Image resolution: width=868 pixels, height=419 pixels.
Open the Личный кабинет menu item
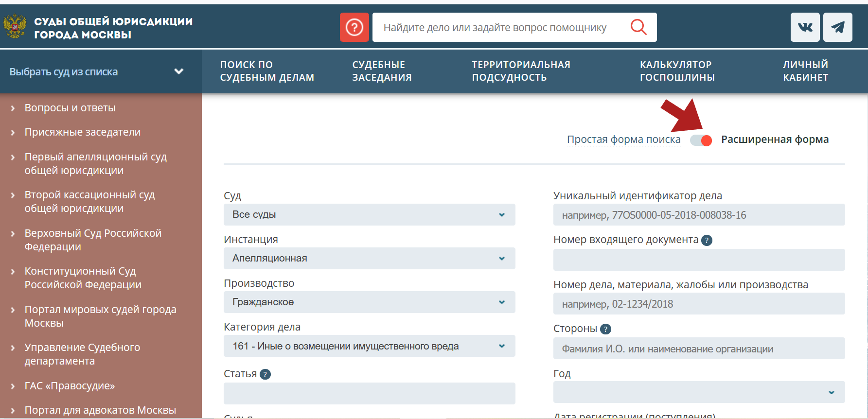(x=805, y=71)
